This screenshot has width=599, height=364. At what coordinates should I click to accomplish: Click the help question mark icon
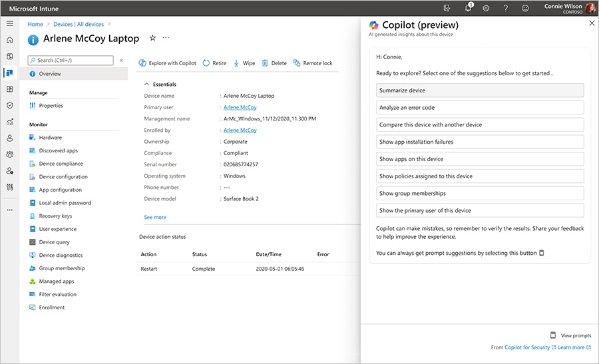tap(506, 9)
